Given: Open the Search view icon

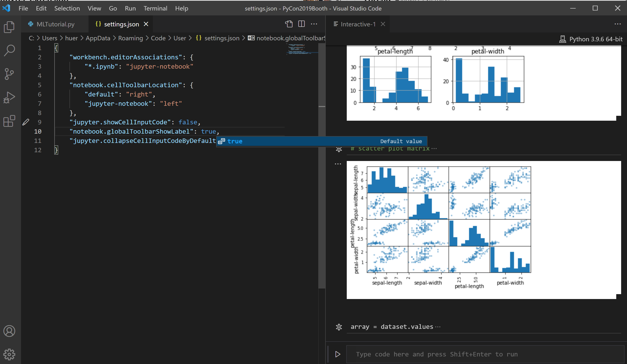Looking at the screenshot, I should coord(9,50).
